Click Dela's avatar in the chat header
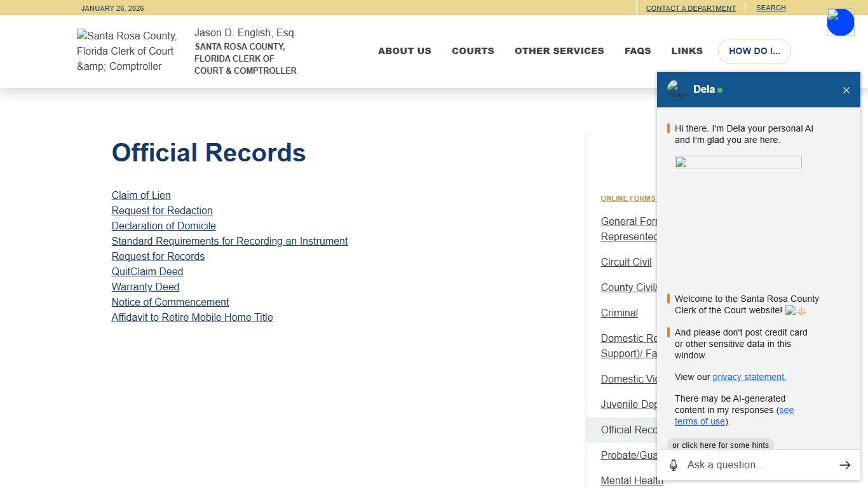Viewport: 868px width, 488px height. point(676,90)
